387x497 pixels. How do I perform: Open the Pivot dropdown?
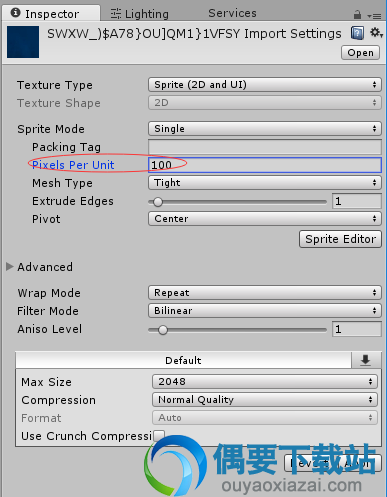(x=265, y=219)
